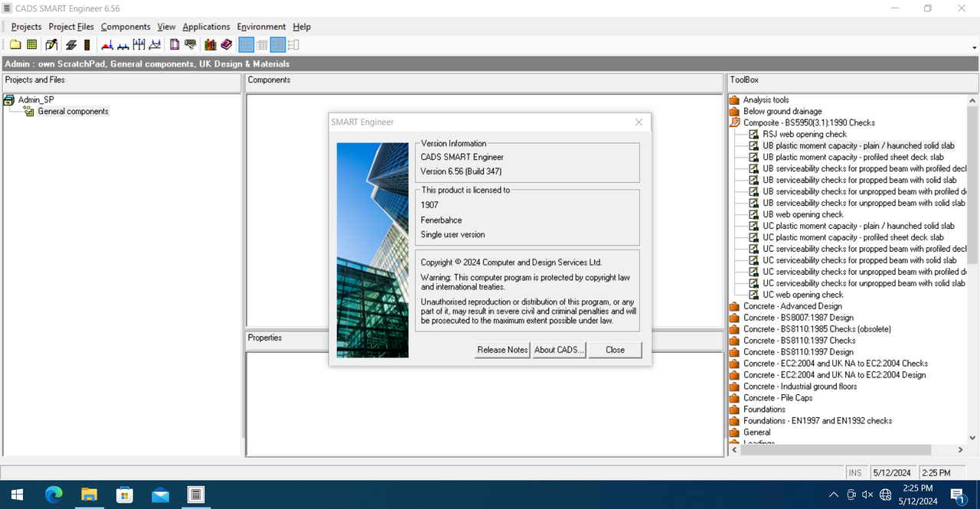Open the Help menu
The image size is (980, 509).
point(302,27)
